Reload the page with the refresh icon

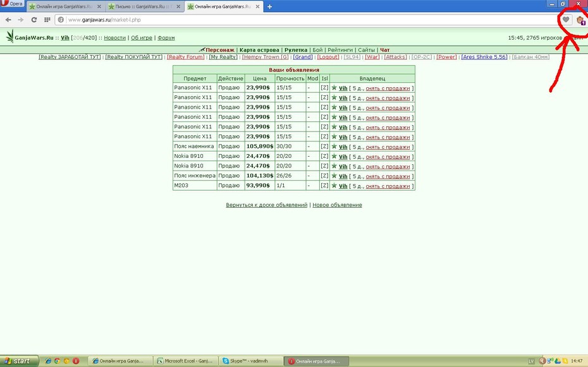(34, 20)
